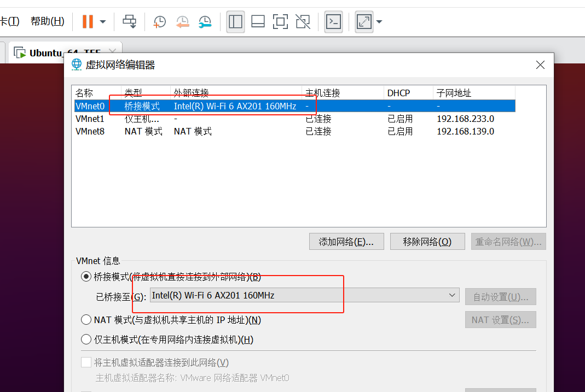Switch to the Ubuntu VM tab
Screen dimensions: 585x392
pos(60,53)
